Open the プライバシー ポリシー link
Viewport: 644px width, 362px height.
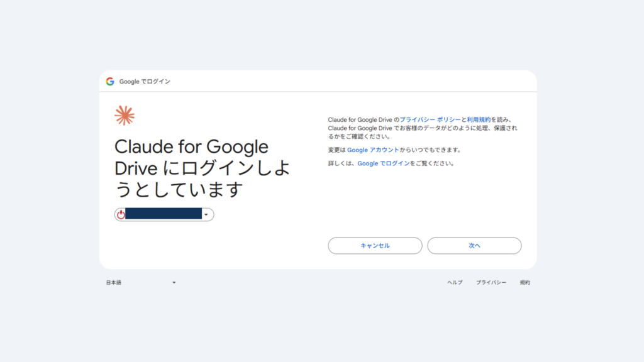(x=430, y=119)
